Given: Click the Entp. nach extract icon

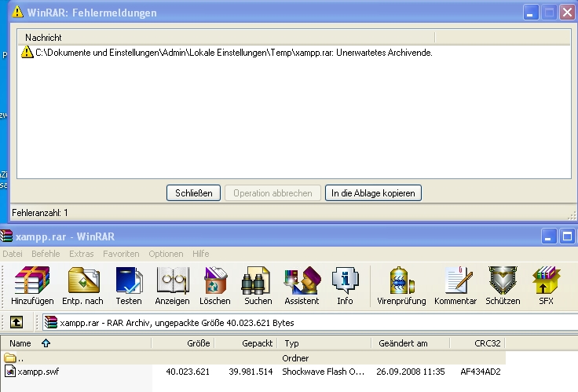Looking at the screenshot, I should click(82, 285).
